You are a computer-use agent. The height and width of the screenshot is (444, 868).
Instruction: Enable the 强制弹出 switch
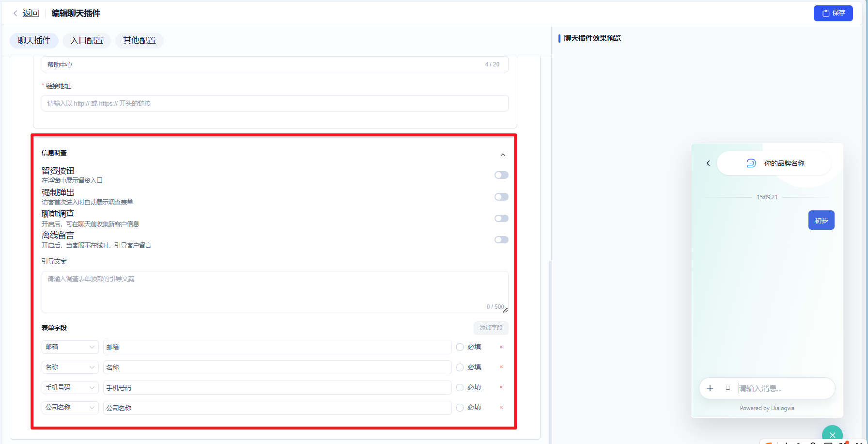tap(501, 197)
